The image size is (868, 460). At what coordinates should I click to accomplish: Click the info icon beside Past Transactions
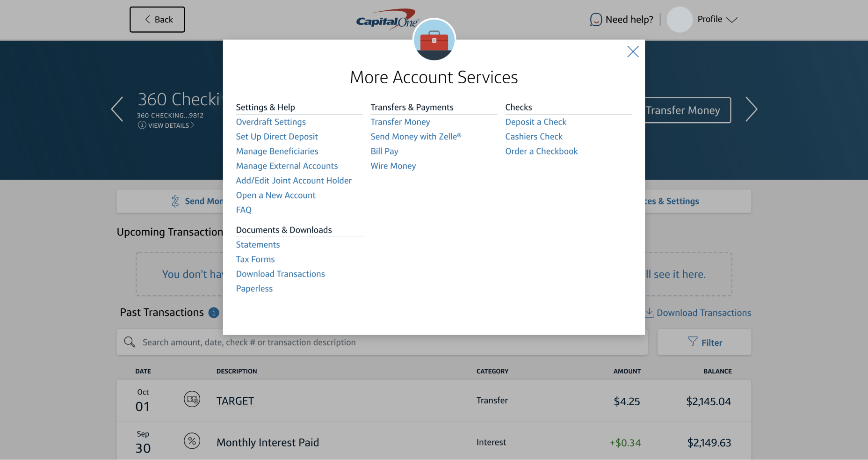click(214, 313)
